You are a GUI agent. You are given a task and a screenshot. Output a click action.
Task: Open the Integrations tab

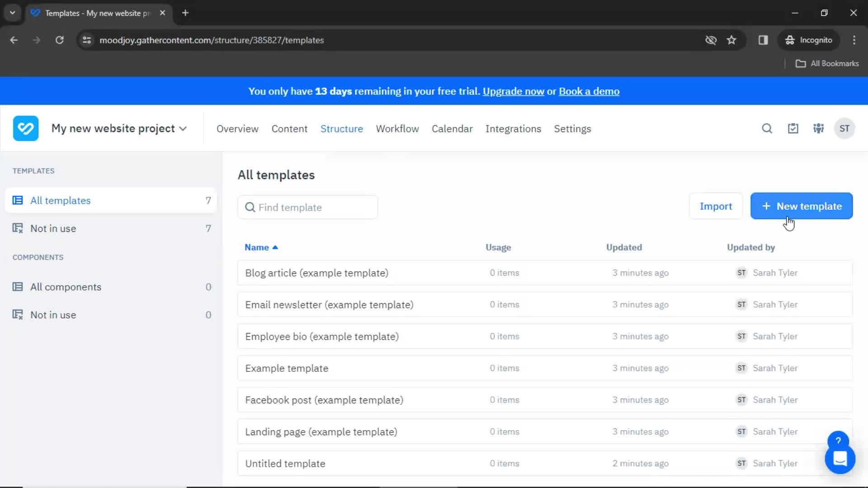513,129
